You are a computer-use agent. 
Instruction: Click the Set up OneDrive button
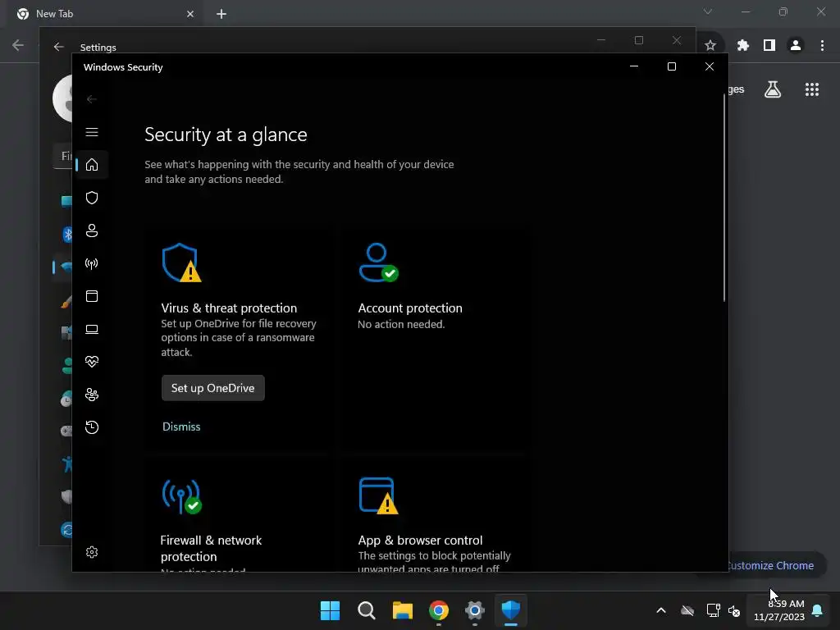212,388
